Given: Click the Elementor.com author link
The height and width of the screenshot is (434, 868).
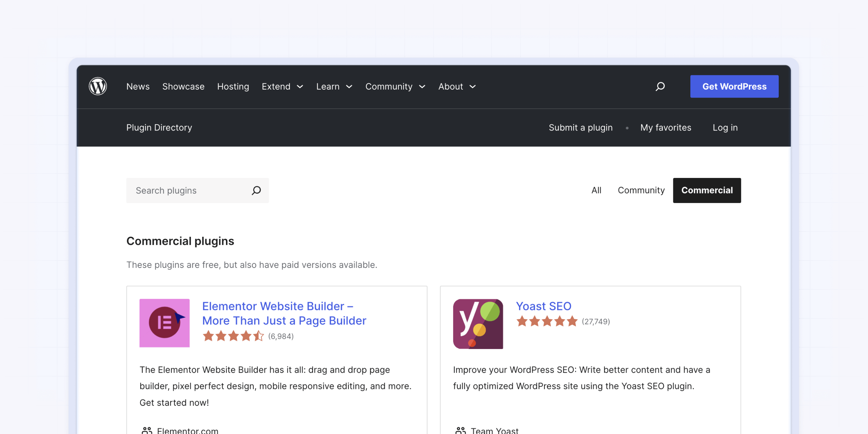Looking at the screenshot, I should click(187, 430).
